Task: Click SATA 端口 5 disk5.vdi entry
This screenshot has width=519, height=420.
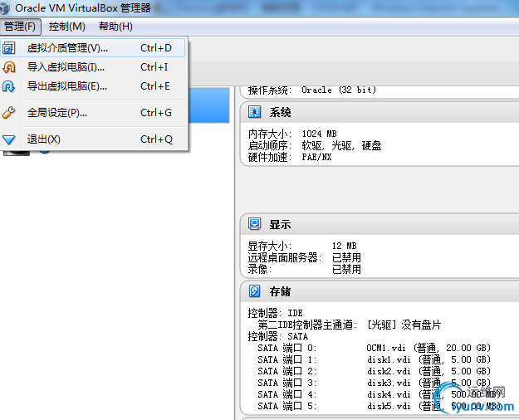Action: [x=379, y=406]
